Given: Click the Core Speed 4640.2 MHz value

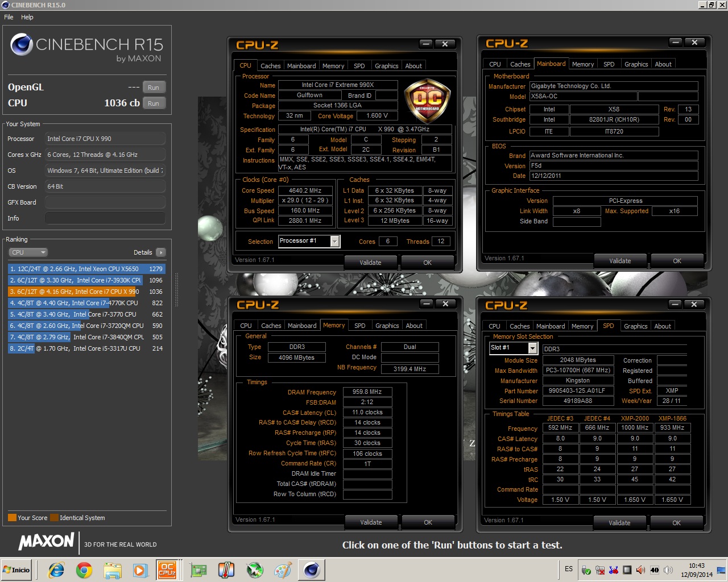Looking at the screenshot, I should pyautogui.click(x=305, y=190).
